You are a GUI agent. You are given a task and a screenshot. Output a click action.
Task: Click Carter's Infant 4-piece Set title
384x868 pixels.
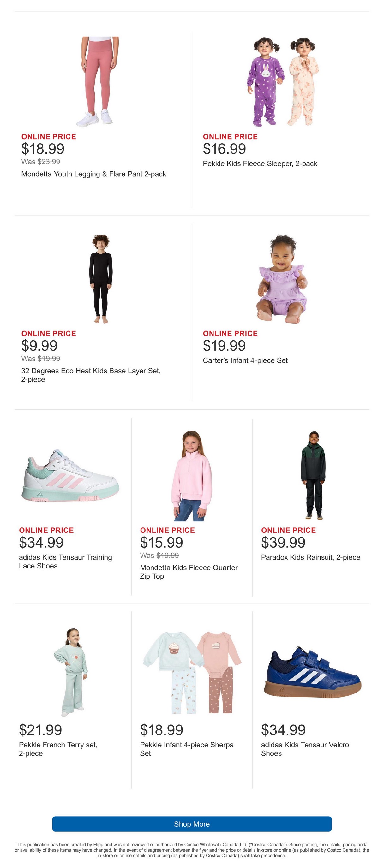[245, 360]
